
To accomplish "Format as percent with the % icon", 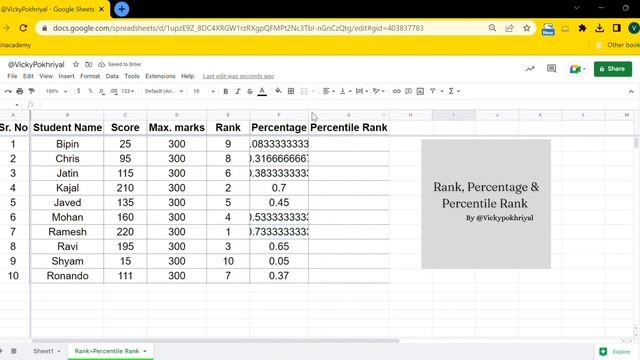I will (90, 91).
